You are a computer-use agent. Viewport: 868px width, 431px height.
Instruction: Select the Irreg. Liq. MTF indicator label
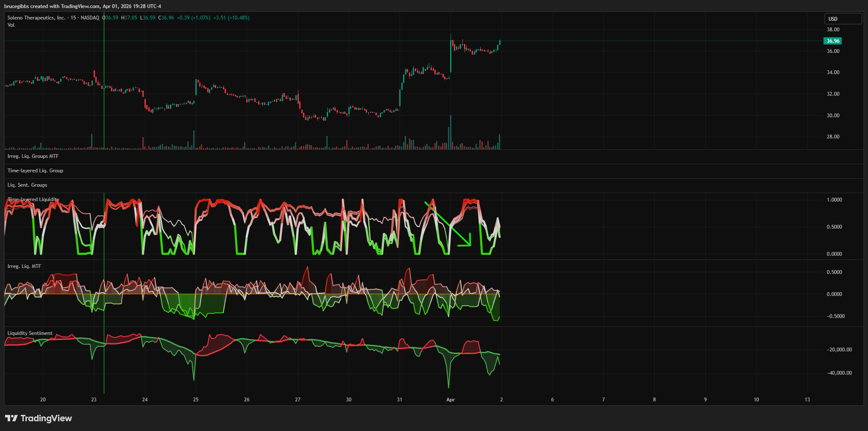coord(24,266)
